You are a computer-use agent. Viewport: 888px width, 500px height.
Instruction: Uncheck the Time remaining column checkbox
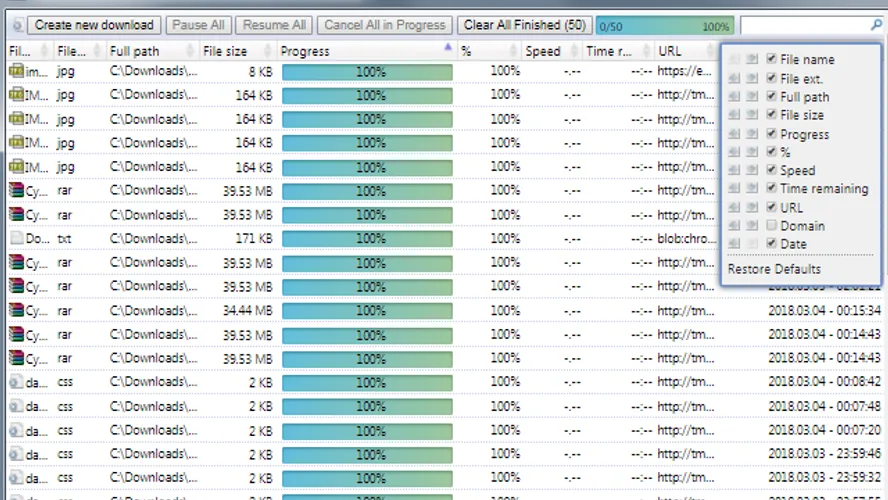771,187
